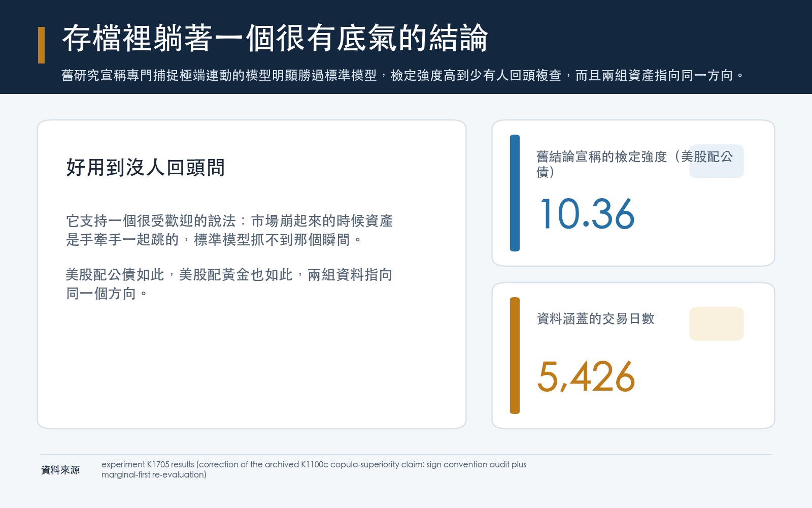The height and width of the screenshot is (508, 812).
Task: Select the paragraph beginning 美股配公債如此
Action: pyautogui.click(x=229, y=284)
